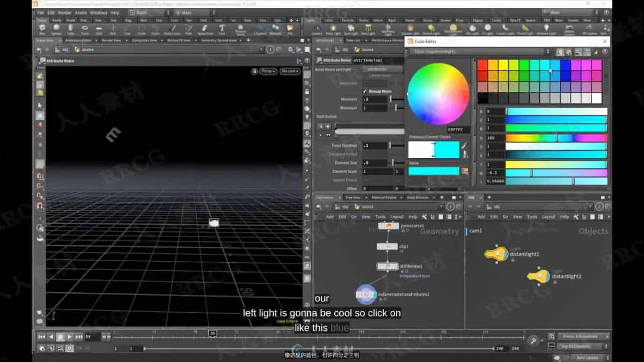Add a Spot Light from the shelf
The width and height of the screenshot is (644, 362).
[x=351, y=29]
